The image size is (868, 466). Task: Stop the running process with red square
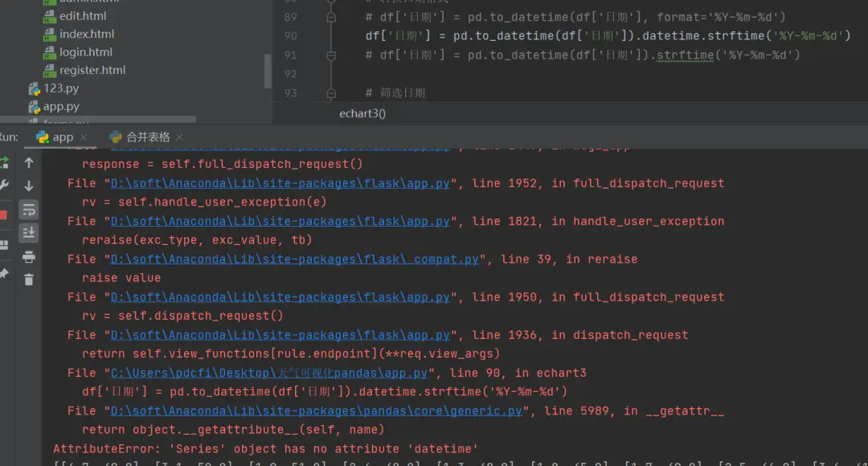tap(3, 215)
